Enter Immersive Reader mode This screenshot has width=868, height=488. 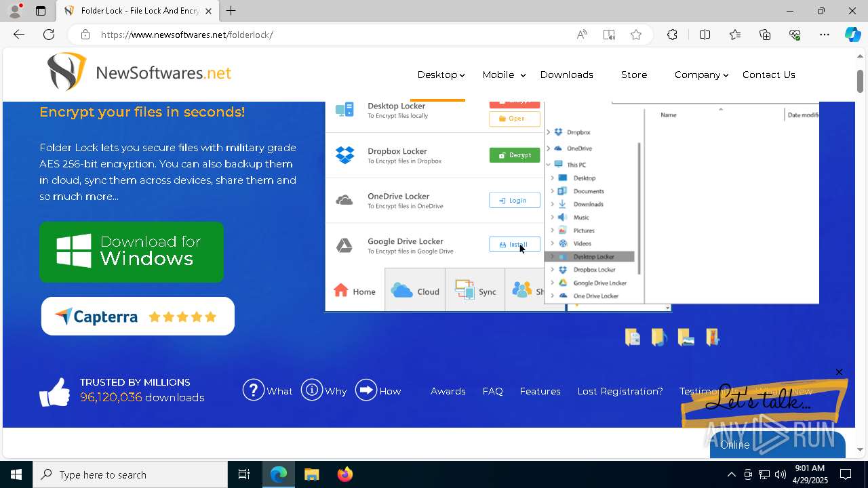point(609,35)
